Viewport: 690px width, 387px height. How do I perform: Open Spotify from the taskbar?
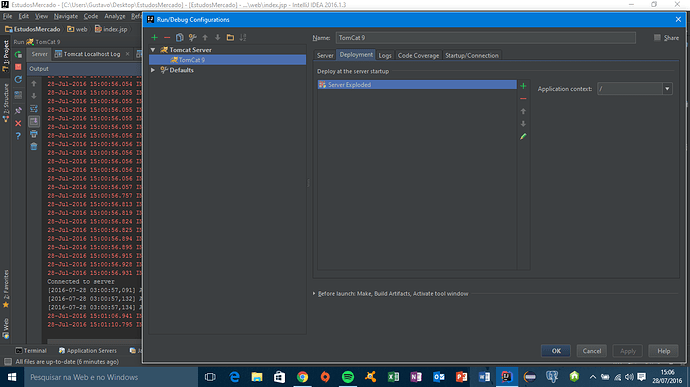pyautogui.click(x=348, y=377)
